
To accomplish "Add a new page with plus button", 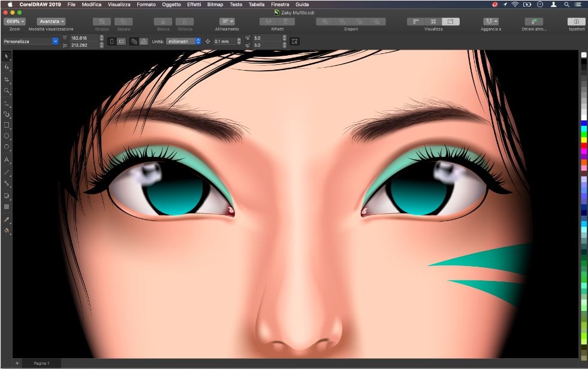I will point(17,363).
